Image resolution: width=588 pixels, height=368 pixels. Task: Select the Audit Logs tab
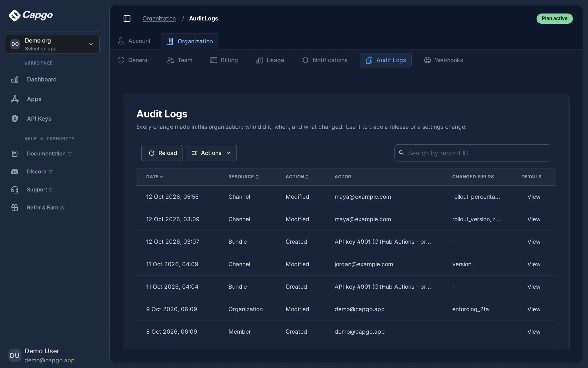click(385, 60)
